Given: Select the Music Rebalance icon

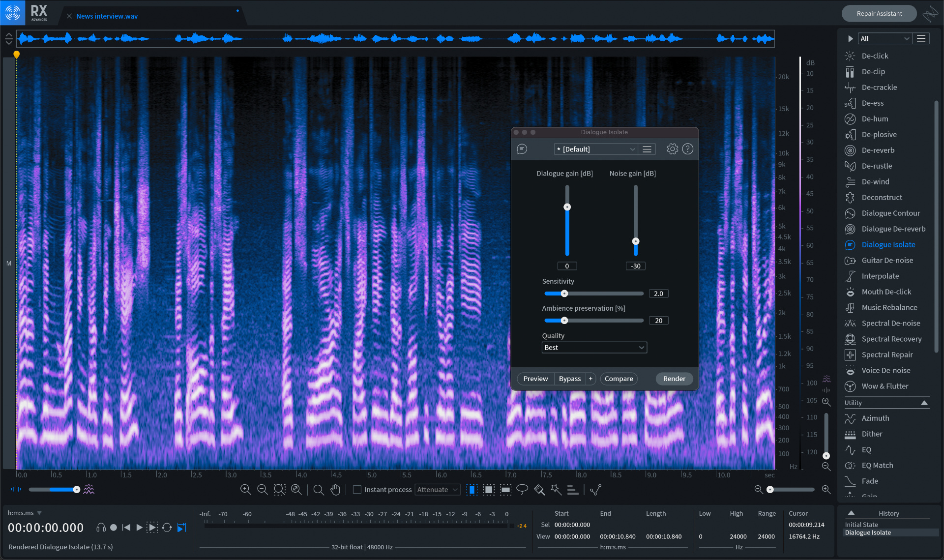Looking at the screenshot, I should pos(850,307).
